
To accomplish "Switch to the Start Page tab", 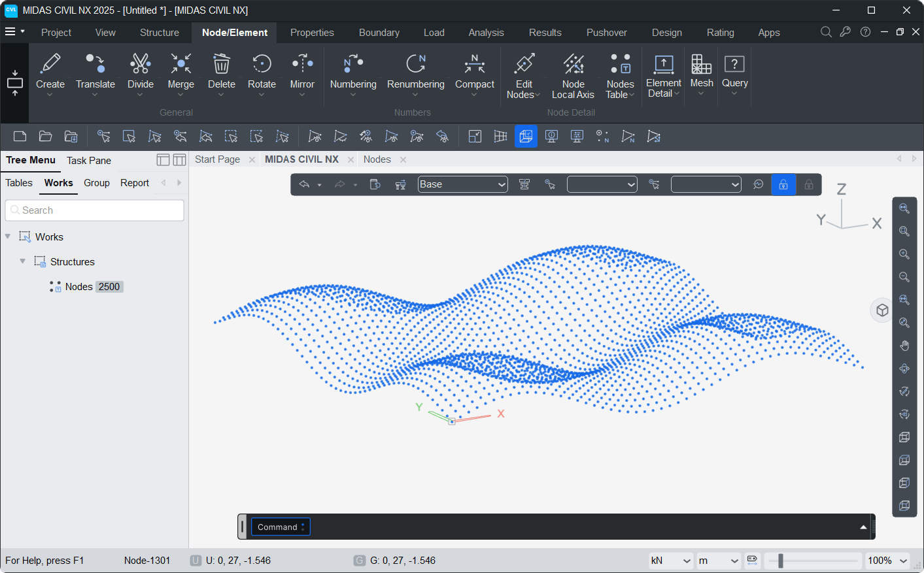I will [x=217, y=159].
